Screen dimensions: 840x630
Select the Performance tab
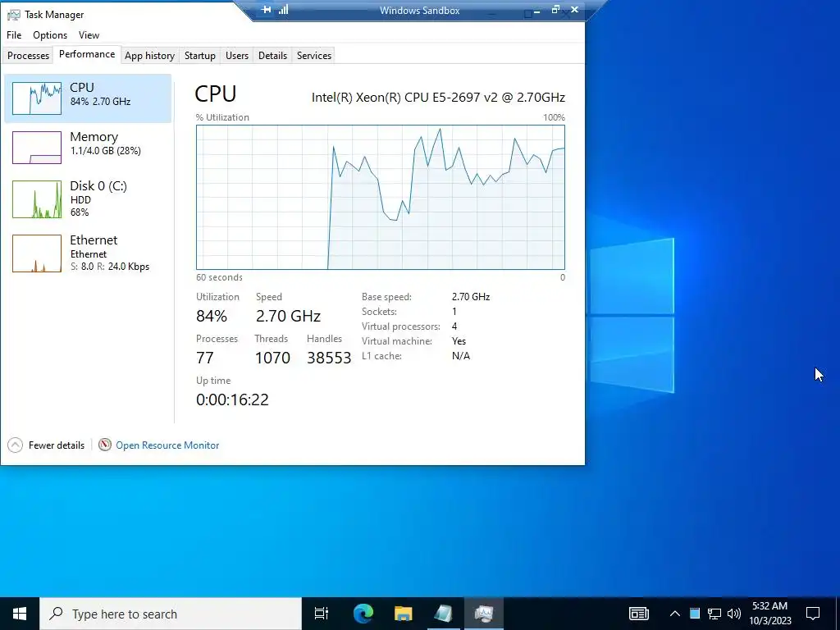pyautogui.click(x=87, y=55)
